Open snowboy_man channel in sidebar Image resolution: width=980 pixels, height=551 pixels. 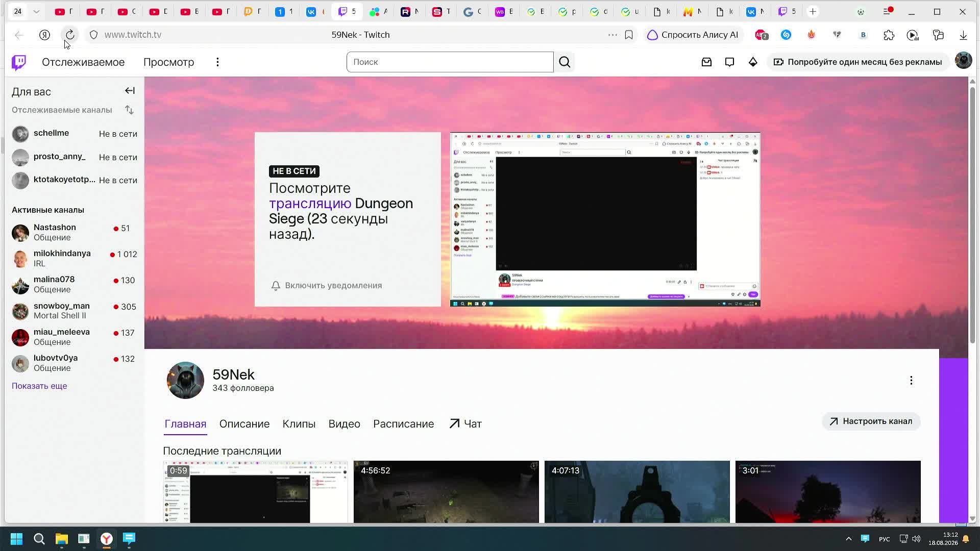(75, 311)
